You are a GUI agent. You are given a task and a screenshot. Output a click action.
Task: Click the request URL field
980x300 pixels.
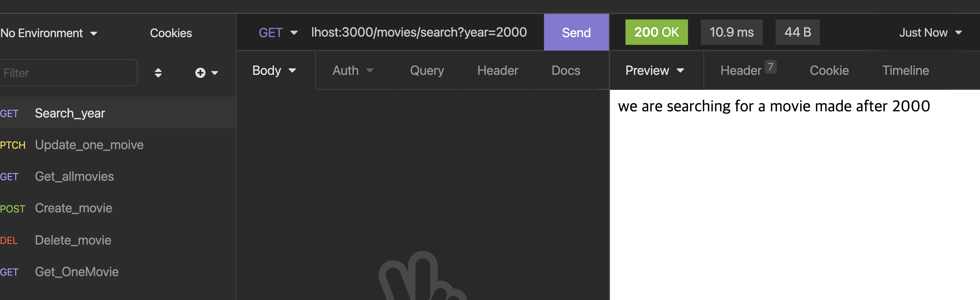419,33
